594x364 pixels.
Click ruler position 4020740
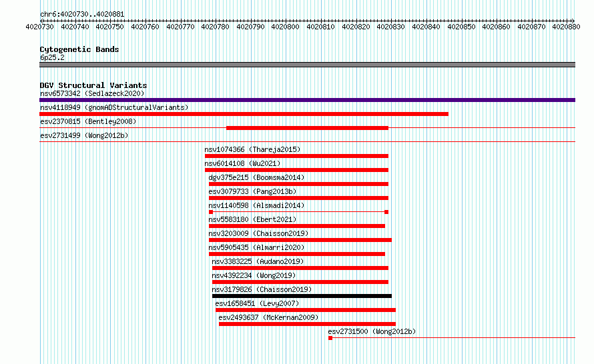(x=75, y=27)
